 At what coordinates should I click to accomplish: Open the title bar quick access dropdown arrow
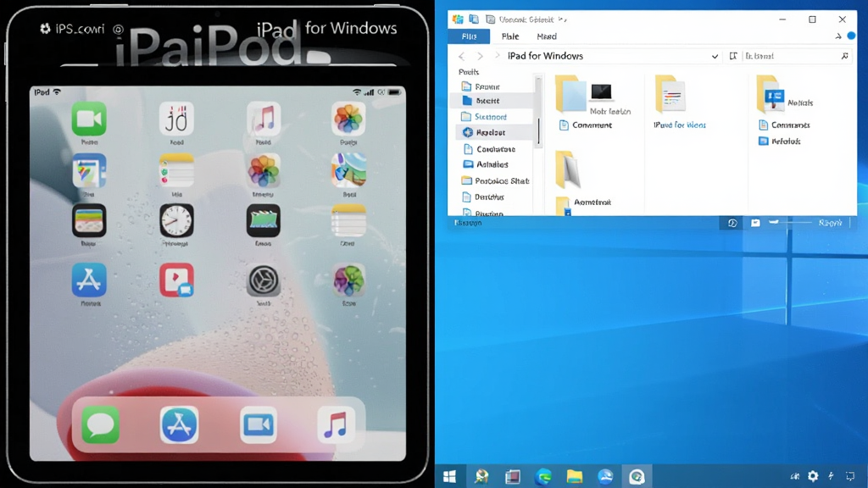pyautogui.click(x=563, y=19)
